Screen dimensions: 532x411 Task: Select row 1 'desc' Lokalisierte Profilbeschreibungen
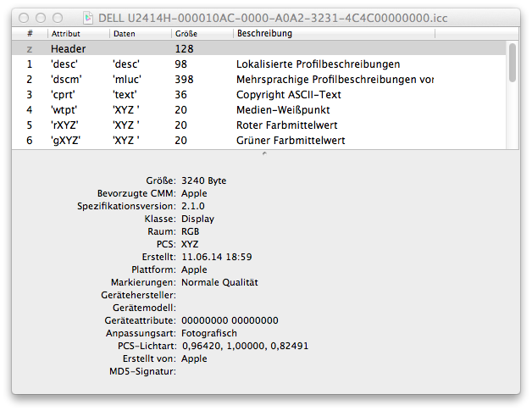click(259, 64)
